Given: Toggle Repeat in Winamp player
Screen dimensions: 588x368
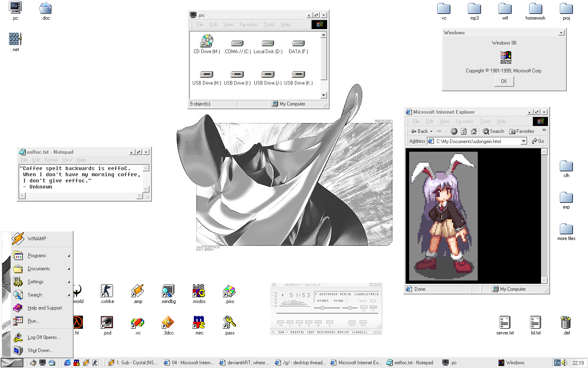Looking at the screenshot, I should 363,323.
